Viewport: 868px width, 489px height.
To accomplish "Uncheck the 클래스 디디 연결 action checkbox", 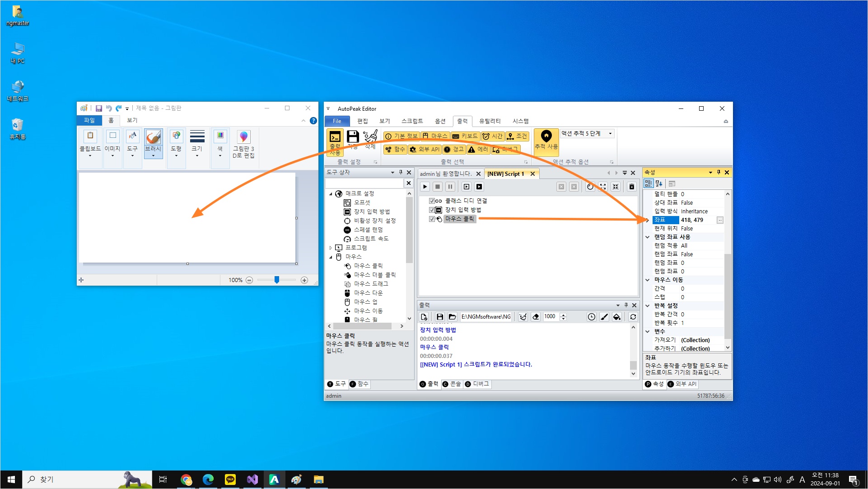I will pos(432,201).
